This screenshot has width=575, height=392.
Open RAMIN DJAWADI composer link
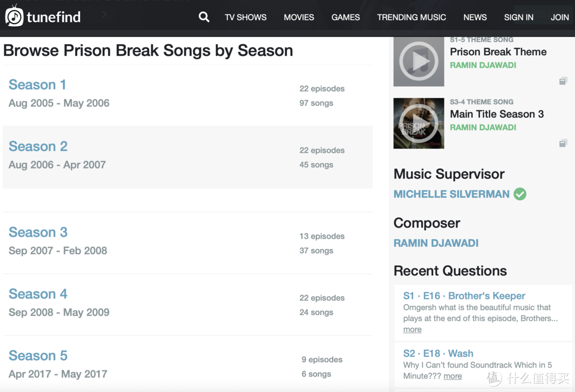pos(436,243)
